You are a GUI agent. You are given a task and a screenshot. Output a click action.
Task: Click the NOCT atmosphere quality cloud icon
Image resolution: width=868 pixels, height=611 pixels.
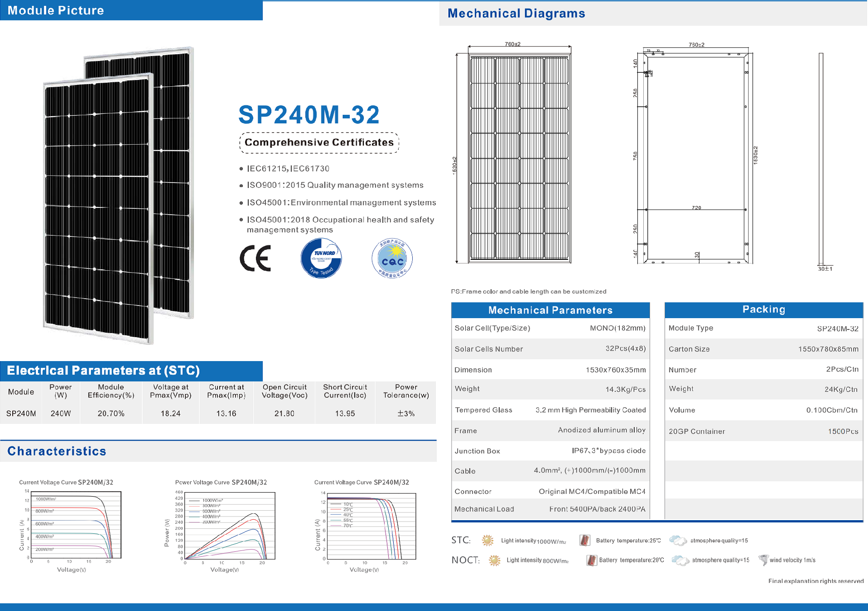tap(680, 560)
